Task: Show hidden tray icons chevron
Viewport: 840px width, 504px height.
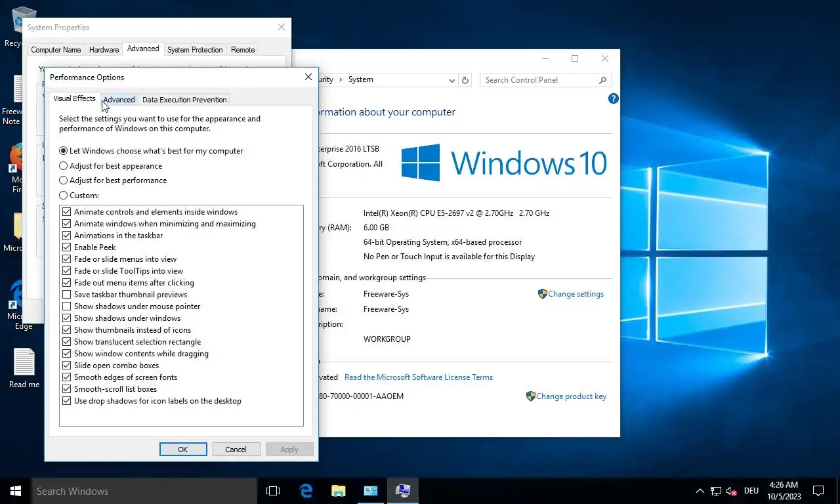Action: (x=700, y=491)
